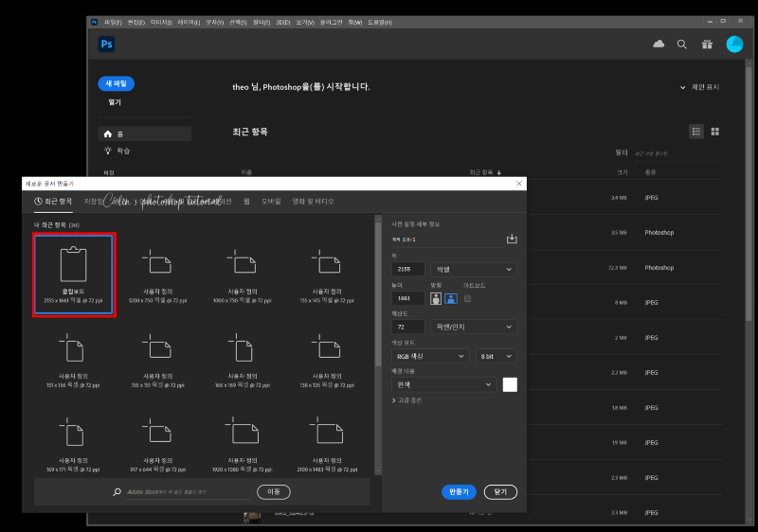Open the 3D(D) menu
The width and height of the screenshot is (758, 532).
(x=282, y=22)
